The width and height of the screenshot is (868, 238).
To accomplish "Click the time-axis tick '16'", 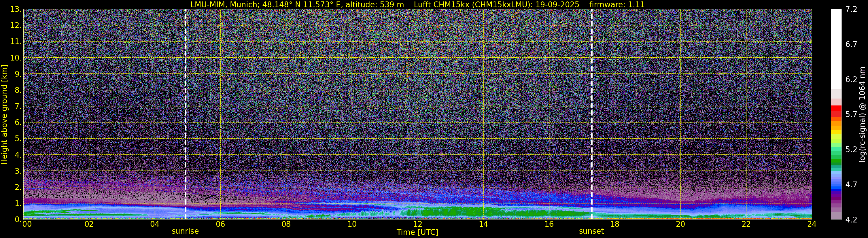I will click(x=549, y=224).
